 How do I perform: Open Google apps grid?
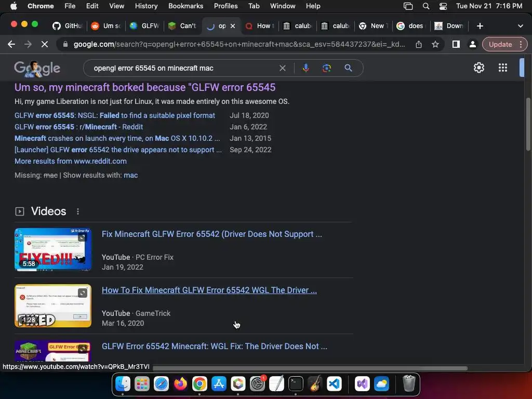[503, 68]
